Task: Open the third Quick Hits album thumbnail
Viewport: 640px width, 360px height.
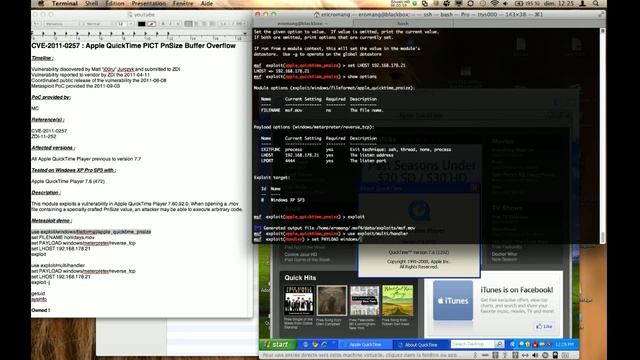Action: 364,301
